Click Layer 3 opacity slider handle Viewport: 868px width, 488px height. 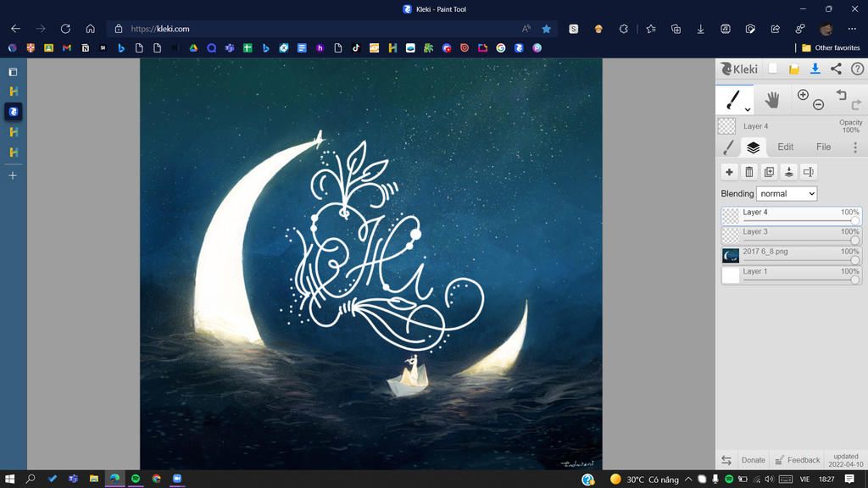tap(854, 241)
